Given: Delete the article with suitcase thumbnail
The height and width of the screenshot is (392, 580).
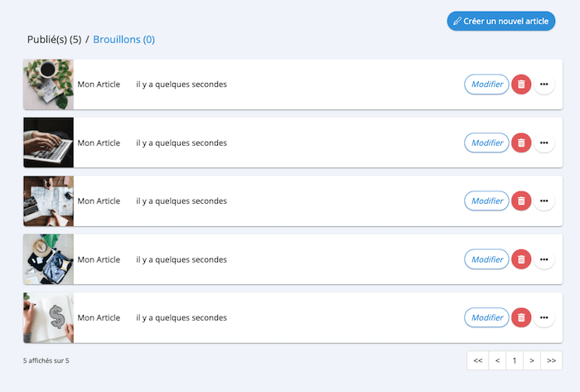Looking at the screenshot, I should (521, 259).
